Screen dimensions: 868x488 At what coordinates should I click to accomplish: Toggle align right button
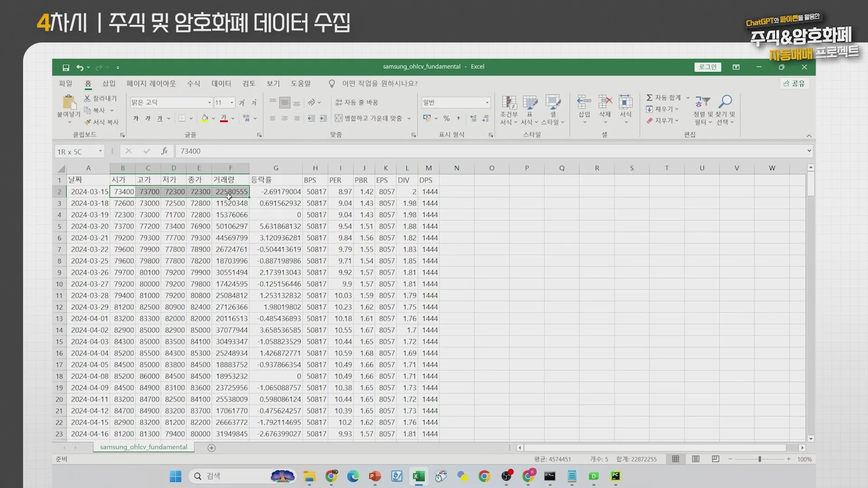(297, 118)
